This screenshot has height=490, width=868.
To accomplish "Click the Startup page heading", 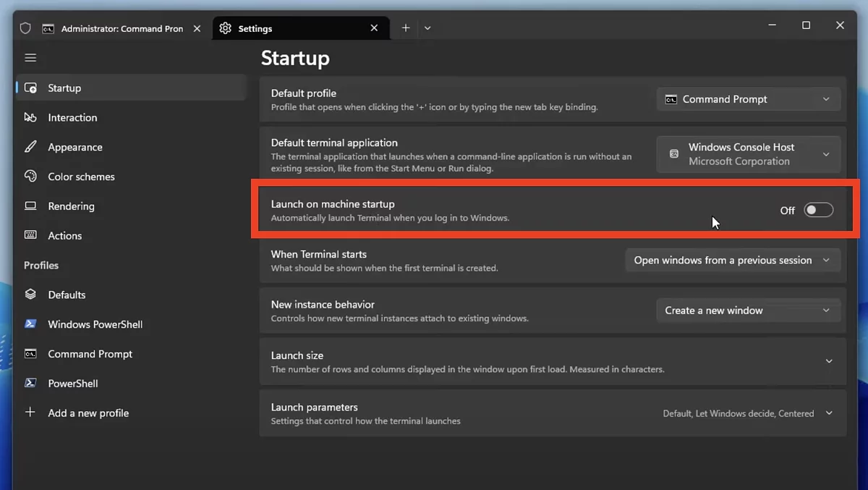I will click(x=295, y=58).
